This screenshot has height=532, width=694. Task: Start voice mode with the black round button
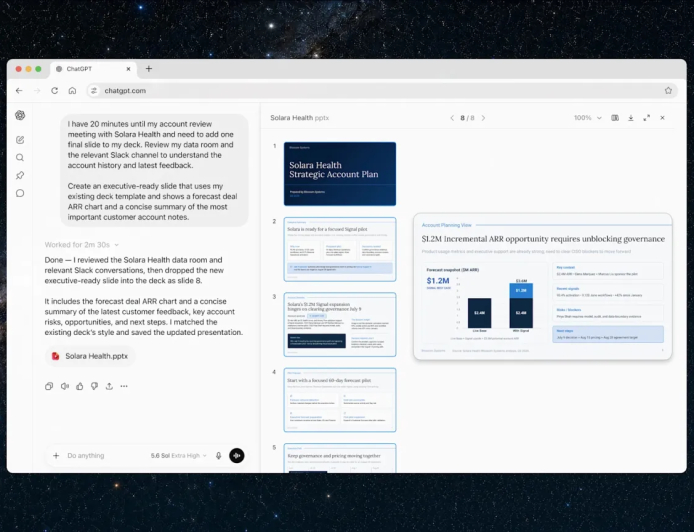pyautogui.click(x=237, y=455)
